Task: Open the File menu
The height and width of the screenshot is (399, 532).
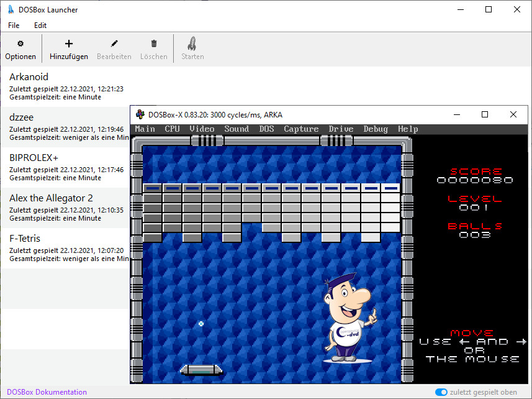Action: (14, 25)
